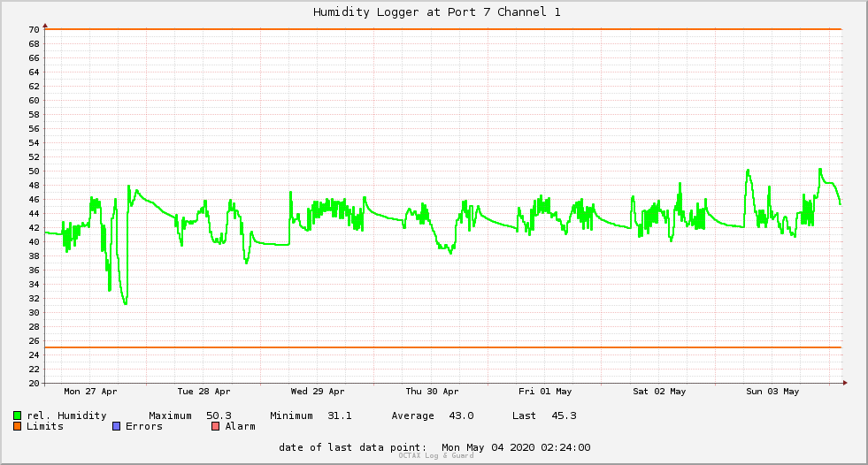Click the humidity curve's lowest dip near 31
Image resolution: width=868 pixels, height=465 pixels.
point(126,303)
